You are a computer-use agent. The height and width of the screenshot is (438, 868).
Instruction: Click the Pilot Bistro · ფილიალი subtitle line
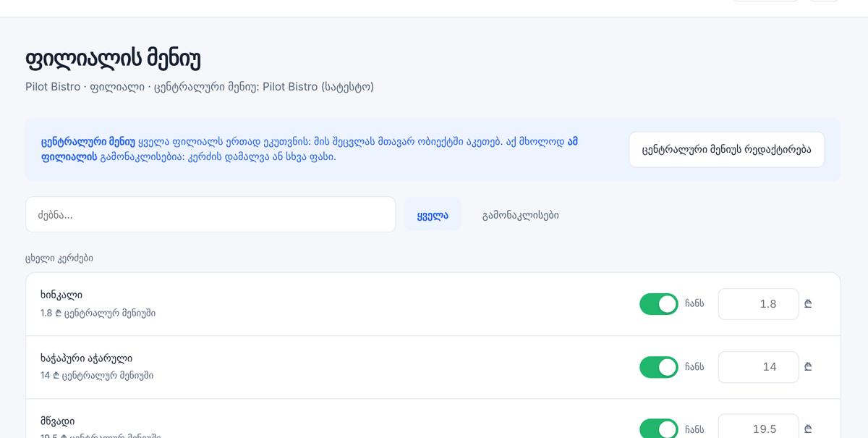click(x=200, y=87)
